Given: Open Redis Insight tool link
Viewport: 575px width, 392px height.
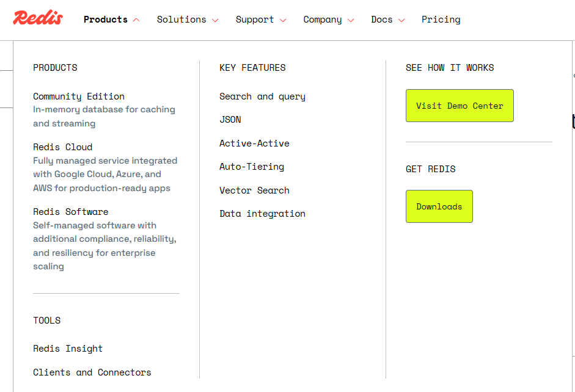Looking at the screenshot, I should coord(68,349).
